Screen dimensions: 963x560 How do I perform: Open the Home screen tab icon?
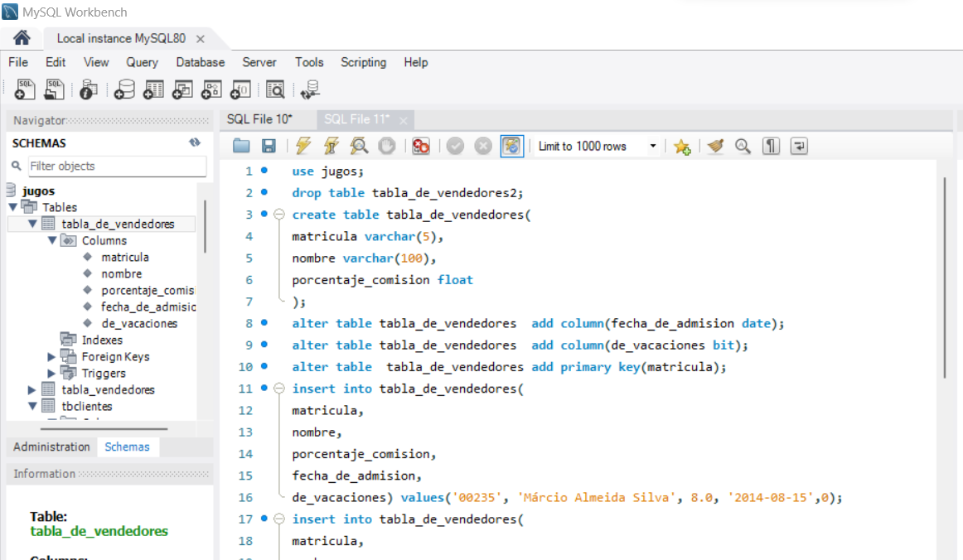click(22, 38)
